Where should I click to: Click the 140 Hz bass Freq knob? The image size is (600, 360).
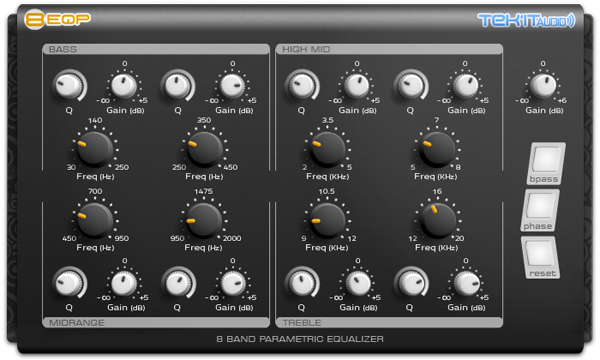[95, 149]
